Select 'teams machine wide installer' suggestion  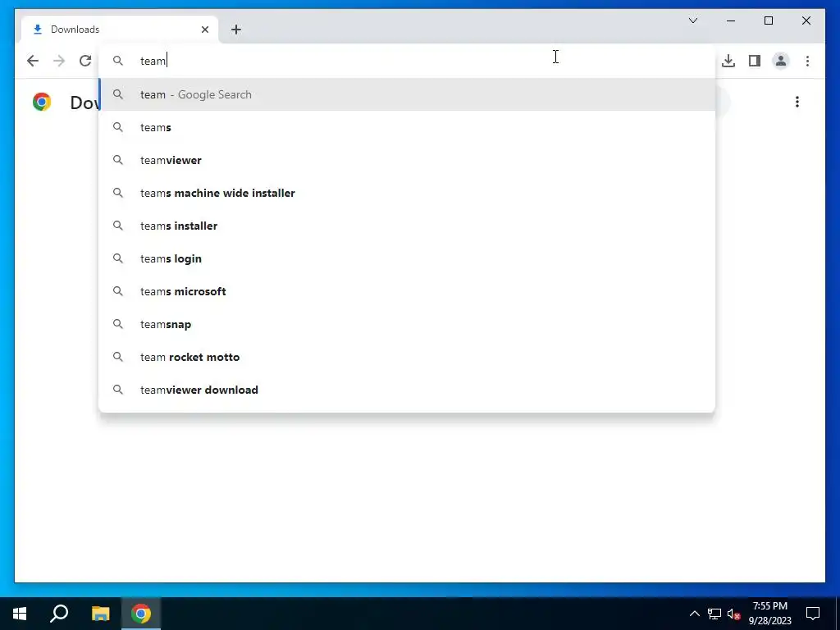(x=407, y=193)
